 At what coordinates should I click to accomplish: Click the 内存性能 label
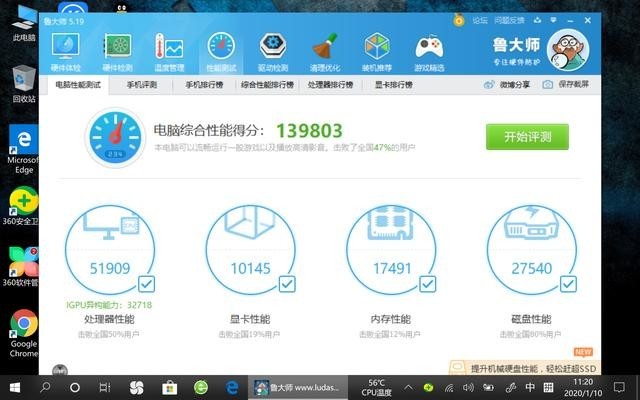[391, 319]
